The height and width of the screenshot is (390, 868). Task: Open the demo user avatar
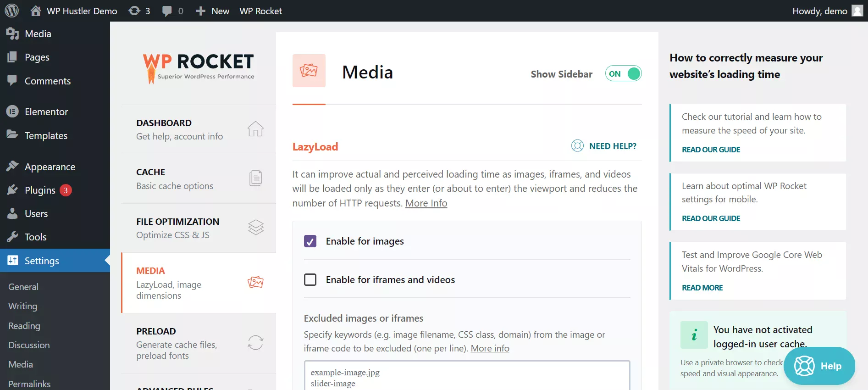click(857, 11)
